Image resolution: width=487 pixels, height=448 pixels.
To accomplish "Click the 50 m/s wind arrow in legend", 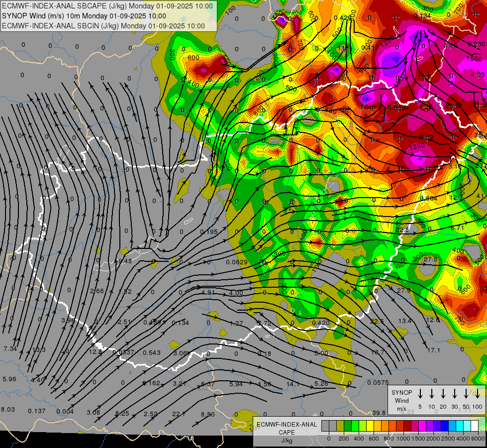I will tap(466, 394).
